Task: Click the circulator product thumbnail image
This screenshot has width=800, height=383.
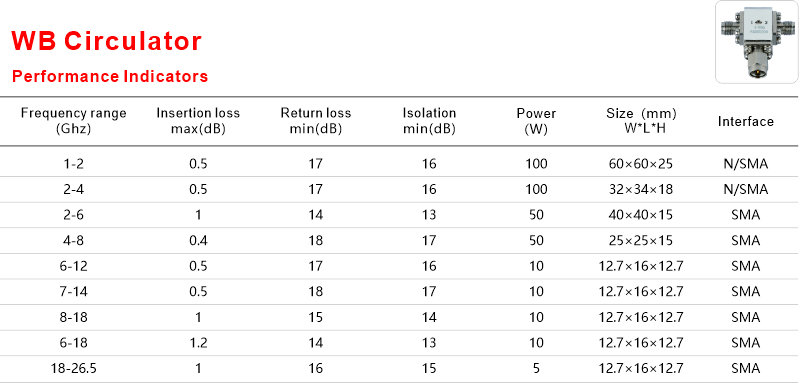Action: point(757,42)
